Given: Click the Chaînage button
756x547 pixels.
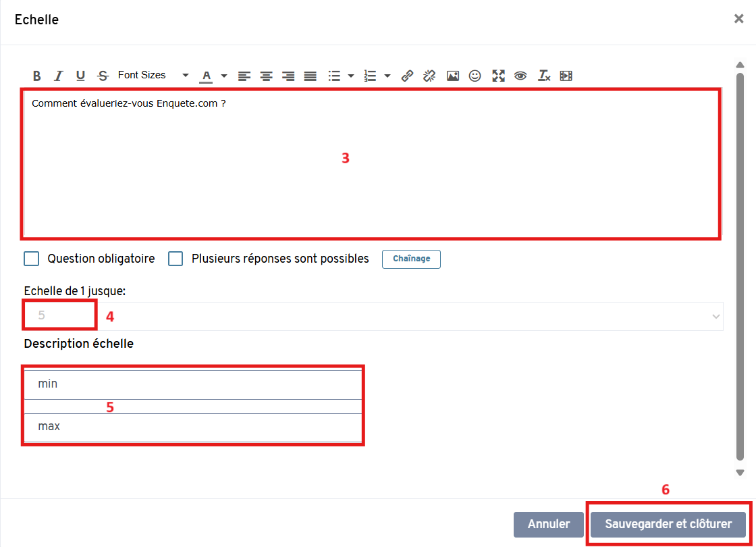Looking at the screenshot, I should [411, 259].
